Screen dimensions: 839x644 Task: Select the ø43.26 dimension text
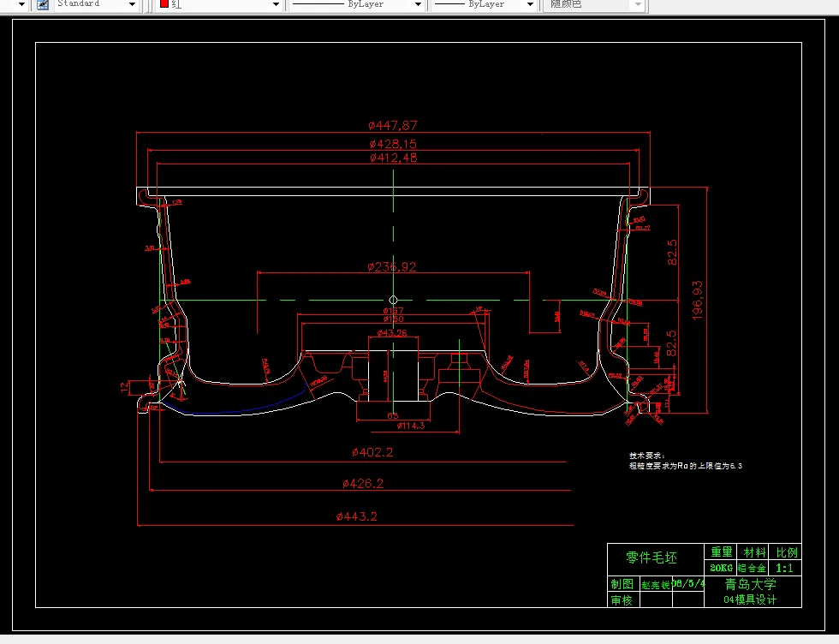click(392, 333)
